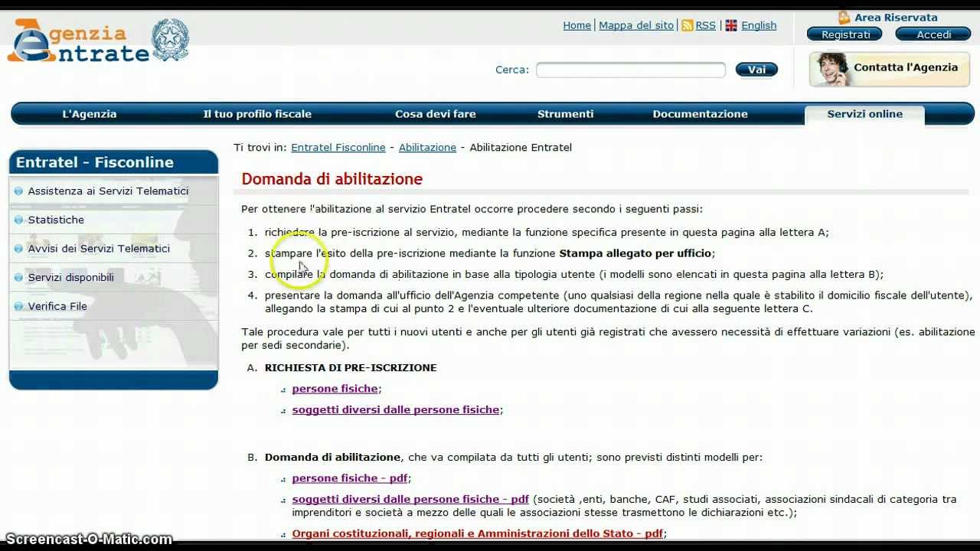Viewport: 980px width, 551px height.
Task: Open Organi costituzionali, regionali pdf link
Action: pos(478,533)
